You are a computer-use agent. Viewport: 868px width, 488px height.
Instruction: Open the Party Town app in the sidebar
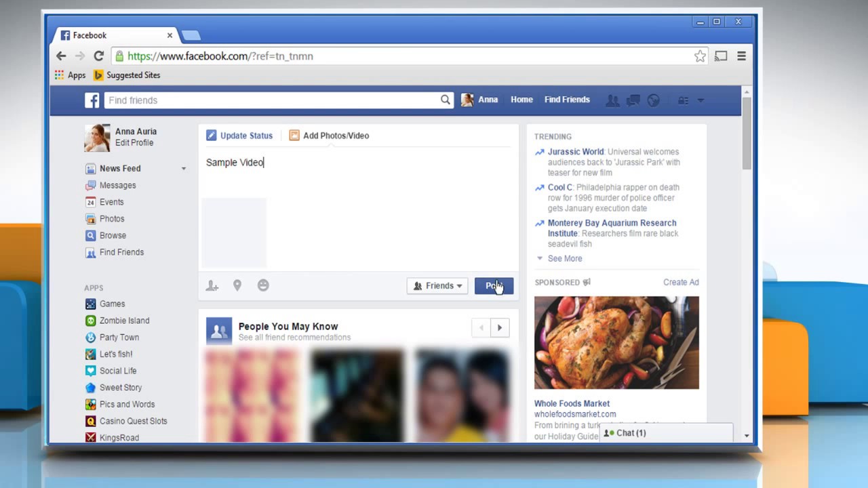(112, 338)
